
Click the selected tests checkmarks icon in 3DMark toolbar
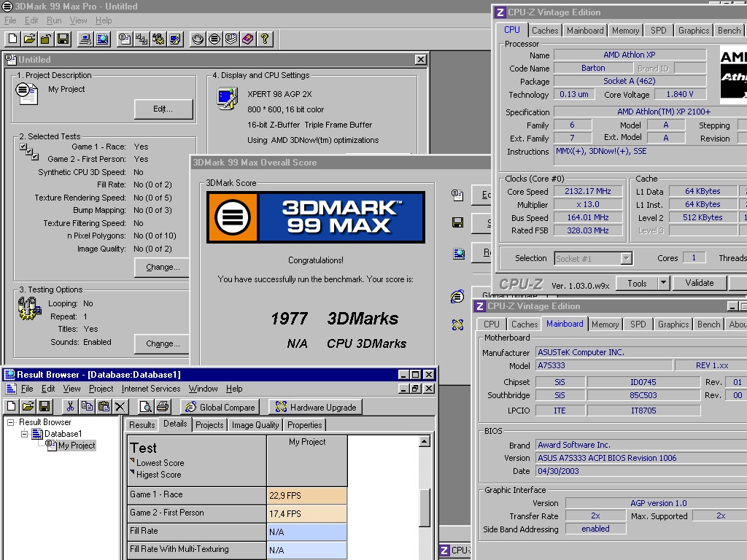(x=142, y=39)
